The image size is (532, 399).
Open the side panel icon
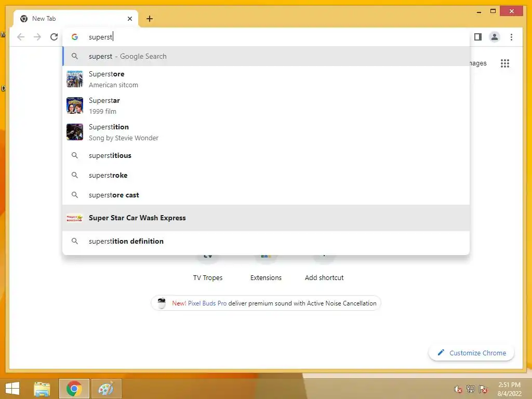478,37
